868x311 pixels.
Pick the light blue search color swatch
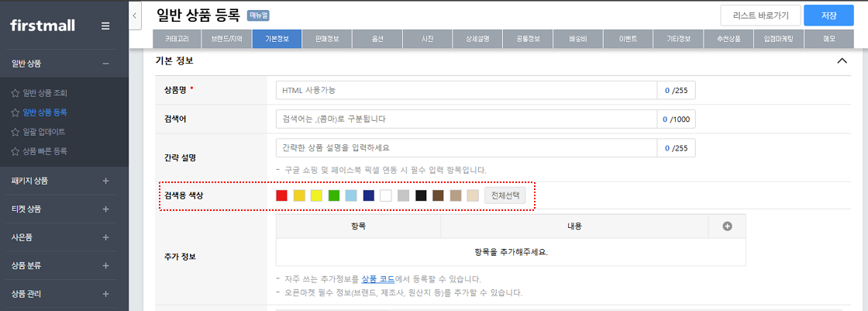coord(352,195)
